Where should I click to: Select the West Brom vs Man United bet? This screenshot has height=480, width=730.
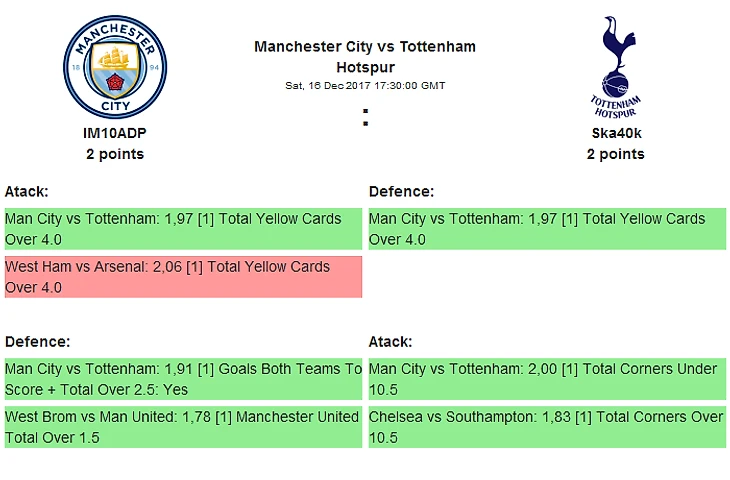pyautogui.click(x=182, y=427)
